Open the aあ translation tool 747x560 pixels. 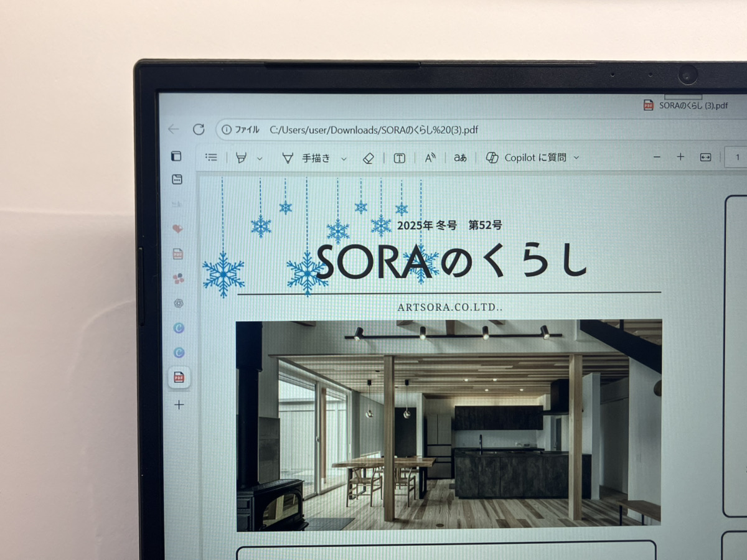pos(459,157)
